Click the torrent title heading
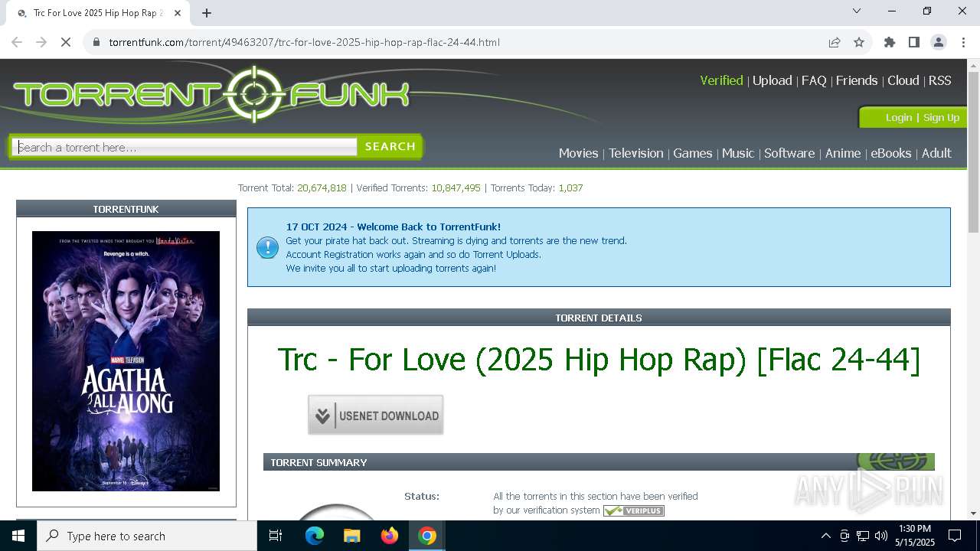 [x=599, y=359]
